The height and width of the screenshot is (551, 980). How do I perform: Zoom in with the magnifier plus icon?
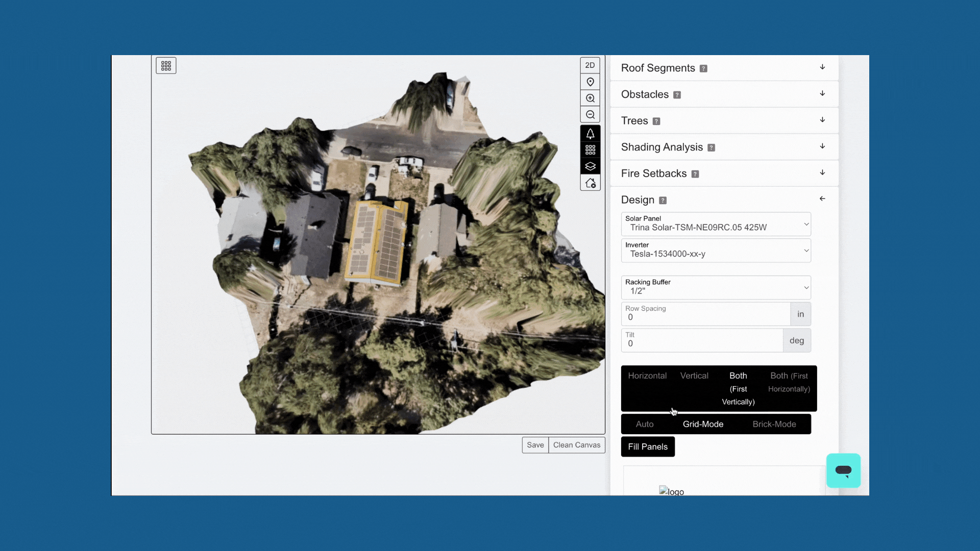tap(590, 98)
